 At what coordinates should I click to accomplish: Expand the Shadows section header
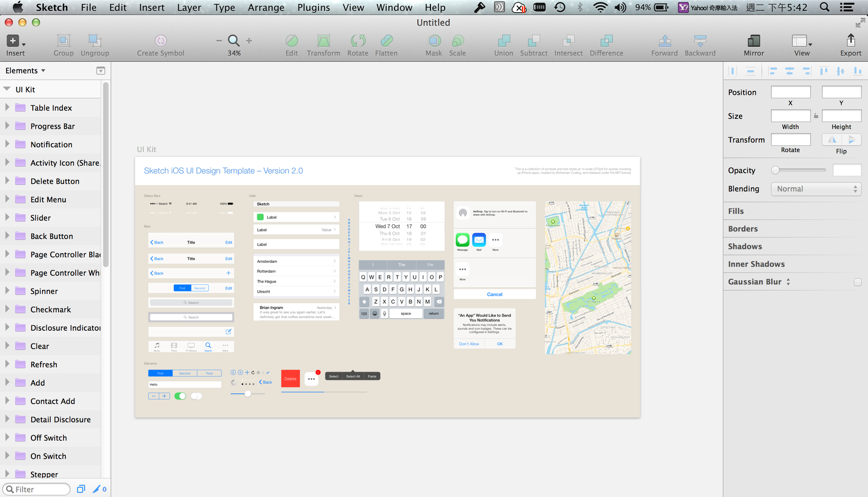click(x=795, y=246)
